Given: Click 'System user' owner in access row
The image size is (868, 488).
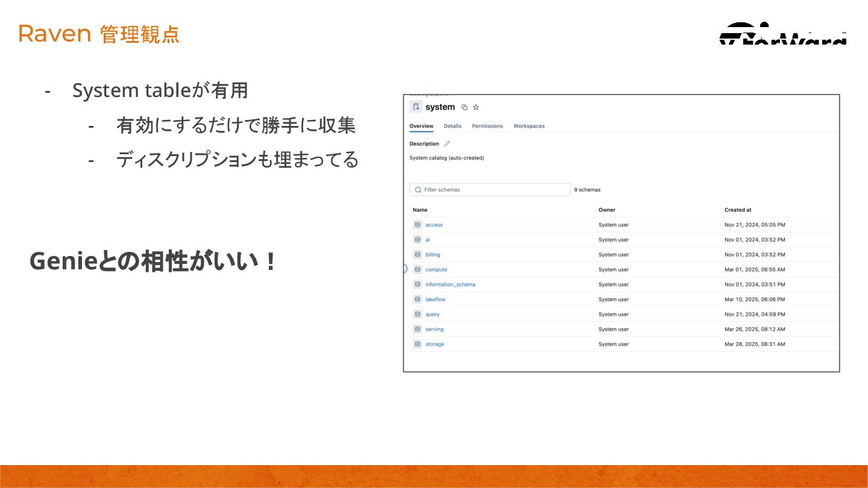Looking at the screenshot, I should [614, 225].
